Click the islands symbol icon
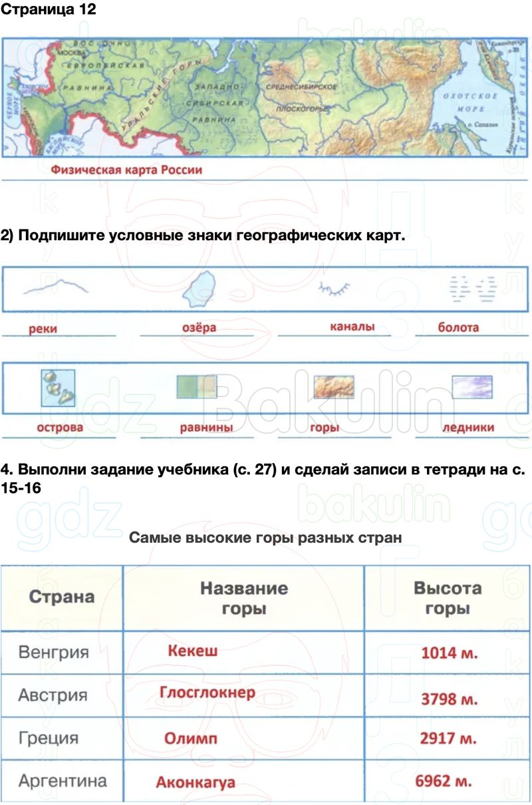532x805 pixels. [x=58, y=388]
